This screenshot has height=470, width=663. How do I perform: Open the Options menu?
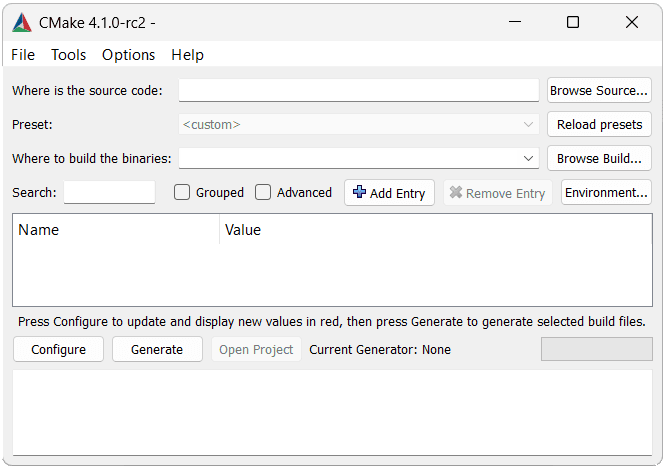(x=129, y=55)
